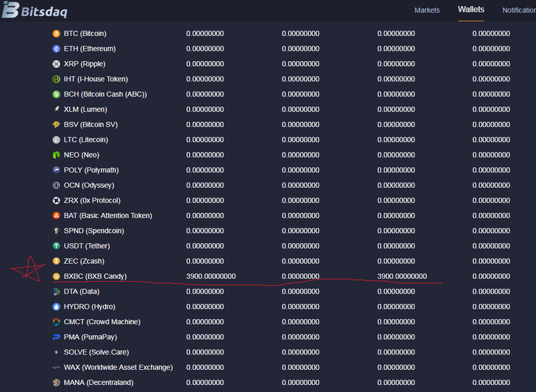Select the MANA (Decentraland) label
Image resolution: width=536 pixels, height=392 pixels.
98,382
